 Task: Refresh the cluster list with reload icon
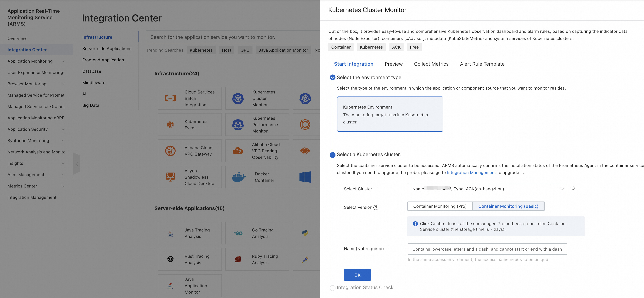click(573, 188)
